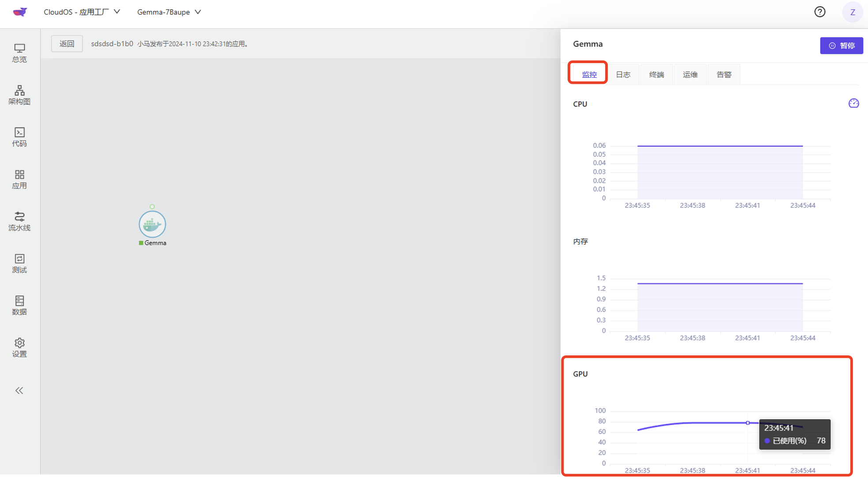Screen dimensions: 868x489
Task: Open the 设置 settings gear icon
Action: tap(19, 347)
